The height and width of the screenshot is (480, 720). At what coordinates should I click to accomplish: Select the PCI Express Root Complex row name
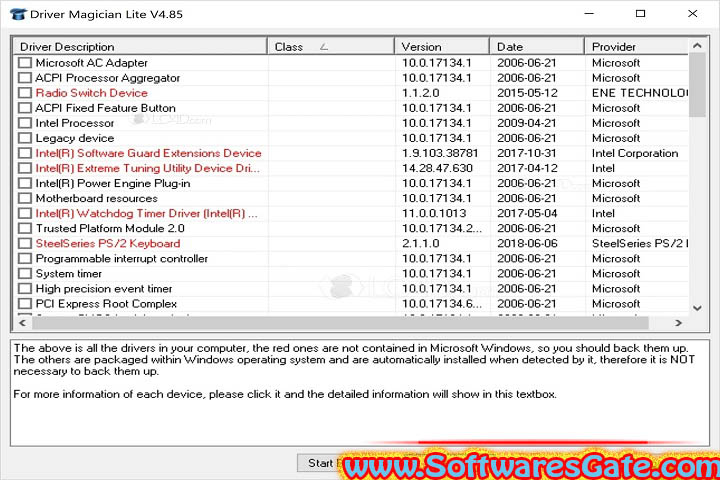tap(106, 304)
